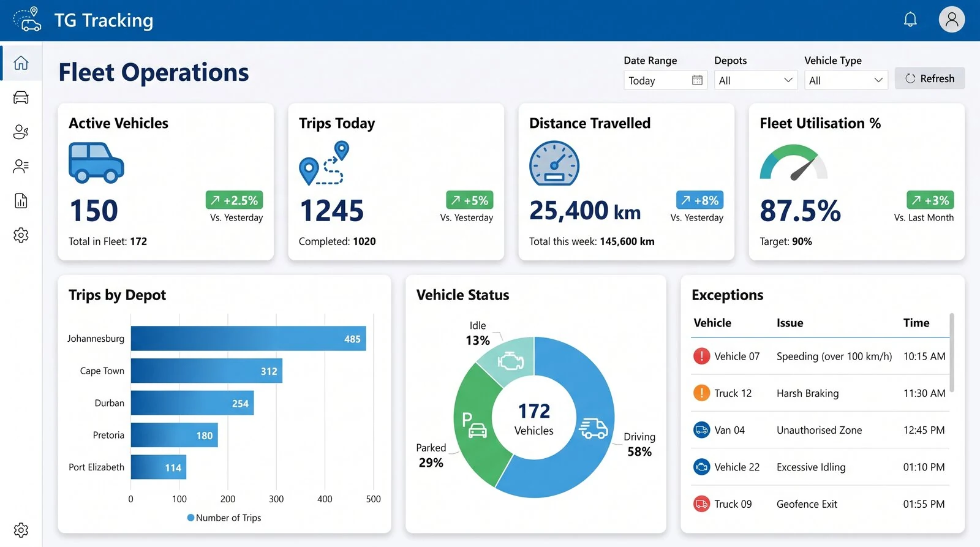The image size is (980, 547).
Task: Click the route pins icon in Trips Today
Action: coord(324,163)
